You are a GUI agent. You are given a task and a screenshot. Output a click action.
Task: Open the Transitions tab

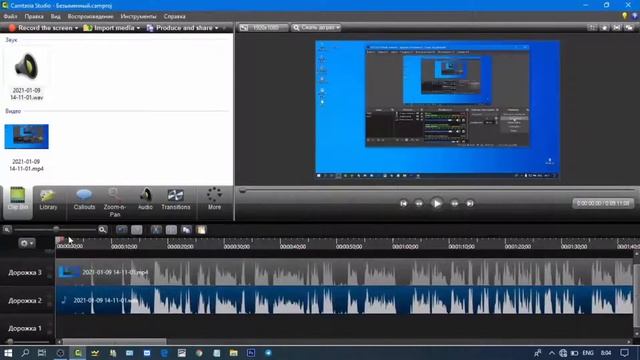click(x=176, y=199)
